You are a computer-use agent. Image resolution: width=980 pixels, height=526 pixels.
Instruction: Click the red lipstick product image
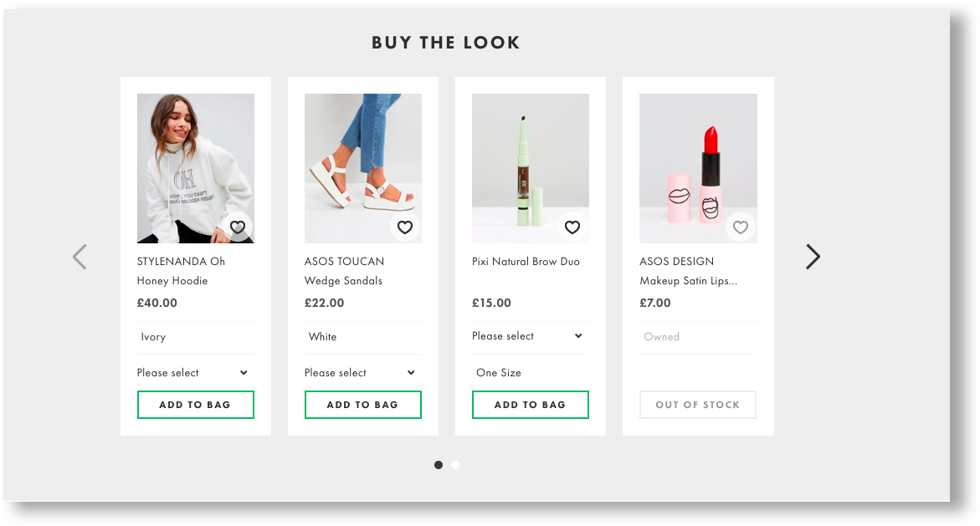click(697, 167)
